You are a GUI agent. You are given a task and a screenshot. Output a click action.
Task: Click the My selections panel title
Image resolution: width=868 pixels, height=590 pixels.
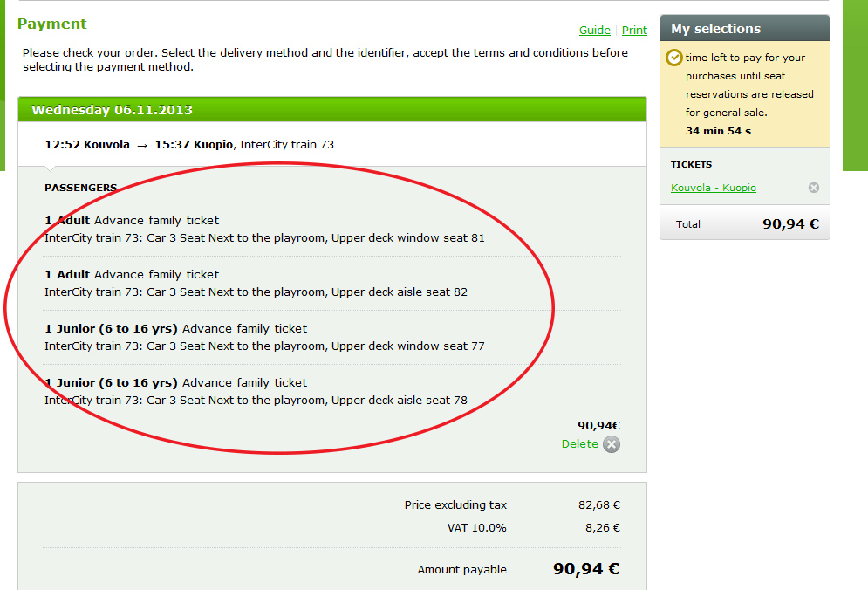click(715, 29)
